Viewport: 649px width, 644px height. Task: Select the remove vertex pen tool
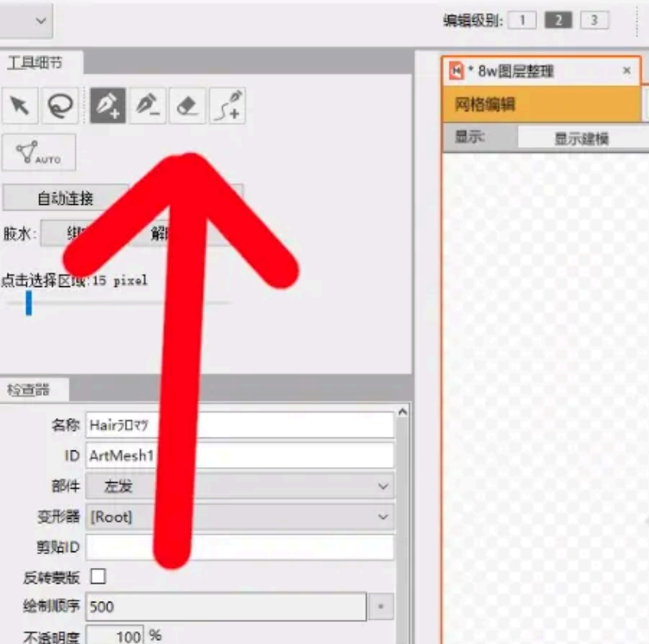pos(148,105)
